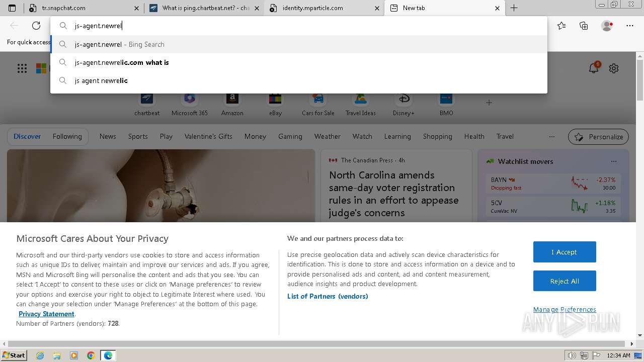Click the volume icon in system tray
This screenshot has height=362, width=644.
click(573, 355)
